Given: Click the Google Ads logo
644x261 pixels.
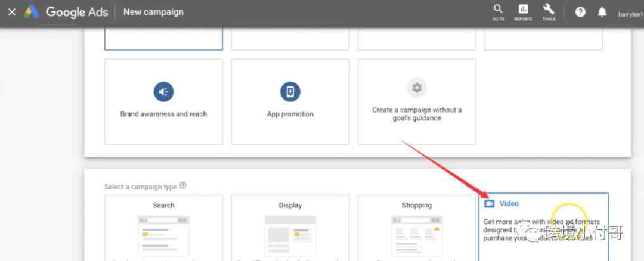Looking at the screenshot, I should (x=66, y=13).
